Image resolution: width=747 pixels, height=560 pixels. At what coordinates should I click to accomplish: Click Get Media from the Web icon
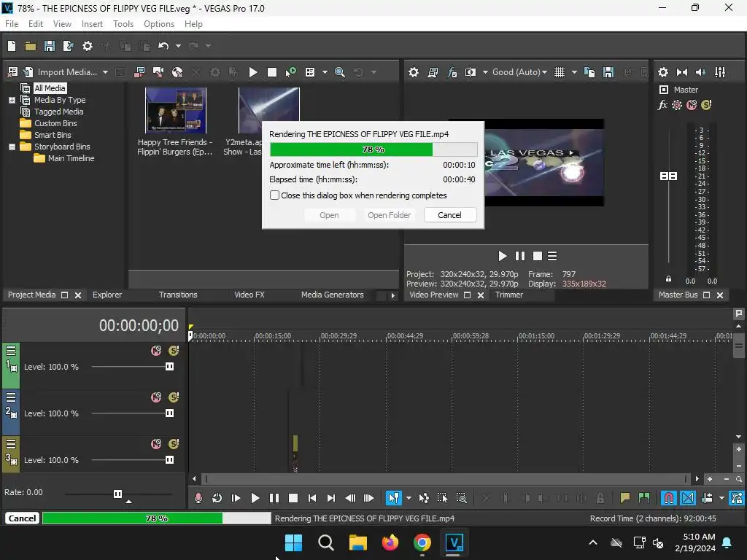pyautogui.click(x=177, y=72)
